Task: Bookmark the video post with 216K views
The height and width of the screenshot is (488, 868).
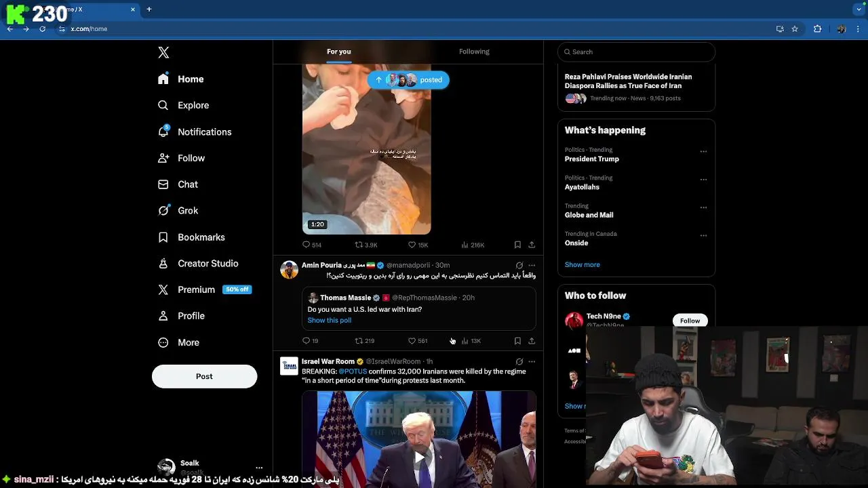Action: pyautogui.click(x=517, y=245)
